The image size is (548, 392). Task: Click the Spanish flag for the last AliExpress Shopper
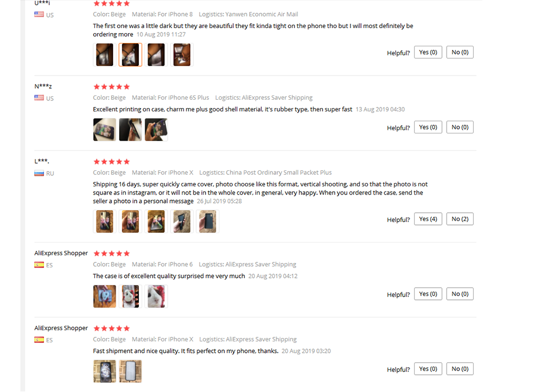click(x=39, y=340)
